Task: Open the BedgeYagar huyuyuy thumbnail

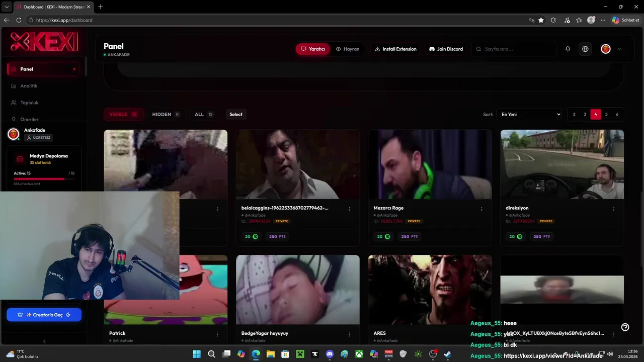Action: [298, 290]
